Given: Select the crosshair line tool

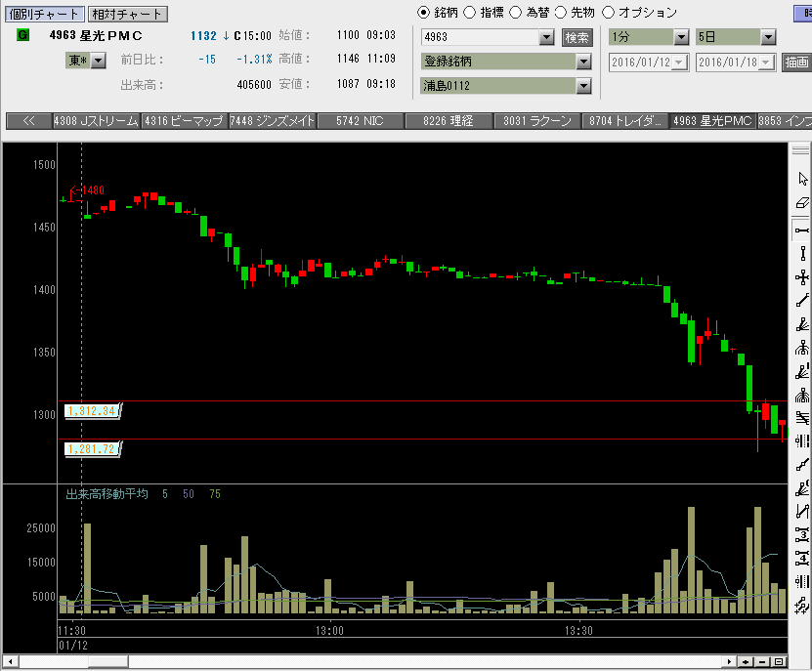Looking at the screenshot, I should 802,277.
